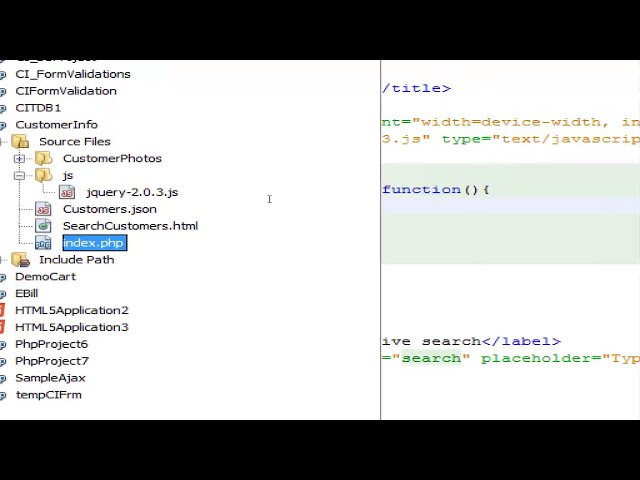The width and height of the screenshot is (640, 480).
Task: Select the HTML5Application2 project name
Action: 72,311
